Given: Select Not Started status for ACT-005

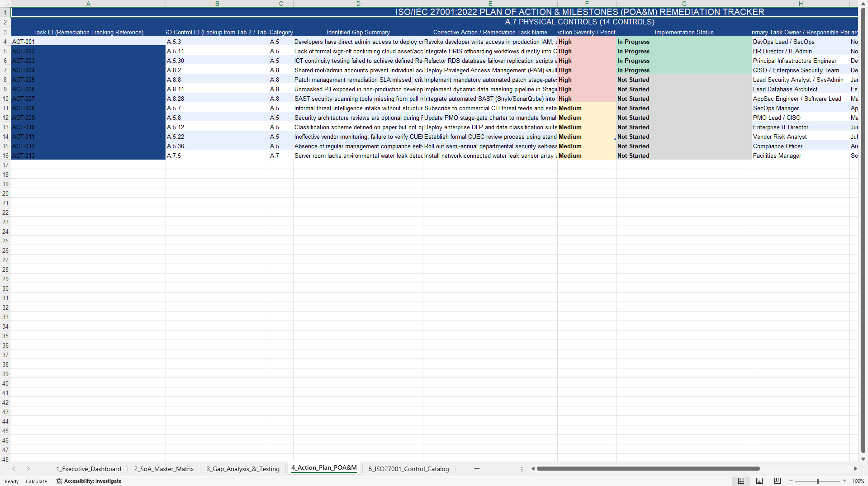Looking at the screenshot, I should [x=684, y=80].
